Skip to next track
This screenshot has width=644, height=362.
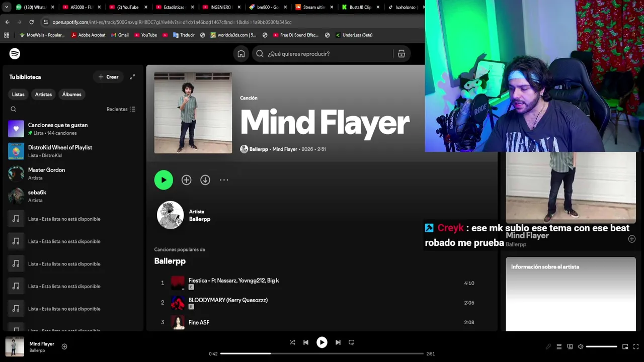coord(338,342)
